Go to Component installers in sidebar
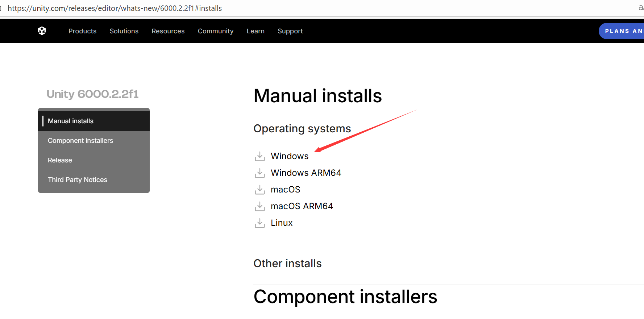Screen dimensions: 644x319 94,141
